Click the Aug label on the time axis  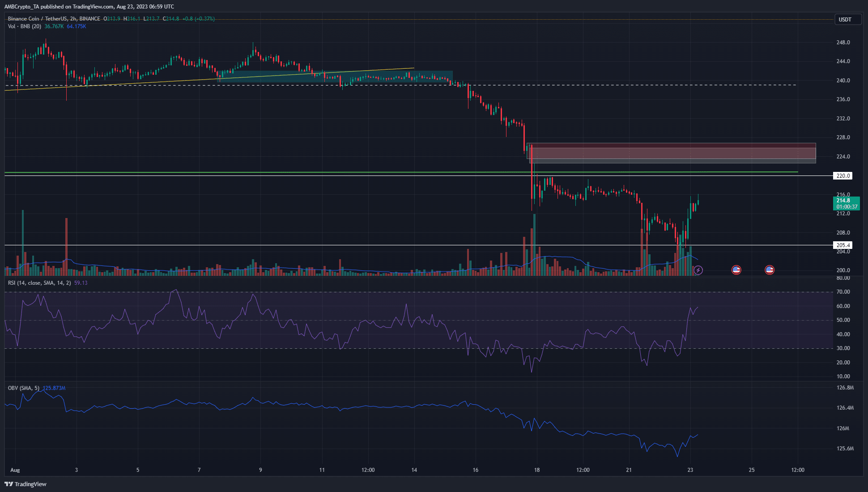(15, 470)
